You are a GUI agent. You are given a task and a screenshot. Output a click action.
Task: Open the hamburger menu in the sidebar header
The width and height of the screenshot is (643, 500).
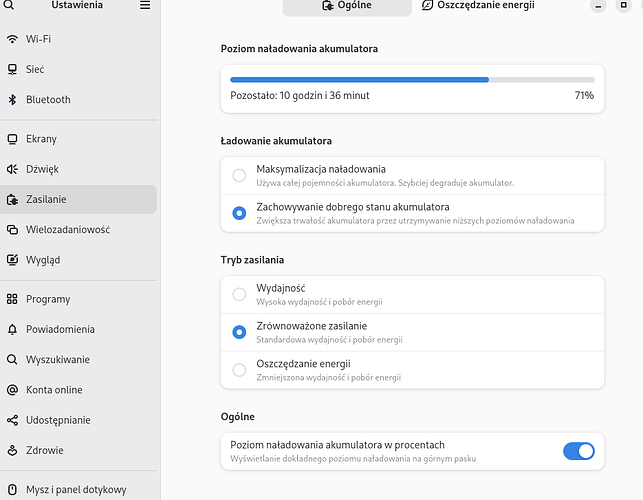pos(145,5)
